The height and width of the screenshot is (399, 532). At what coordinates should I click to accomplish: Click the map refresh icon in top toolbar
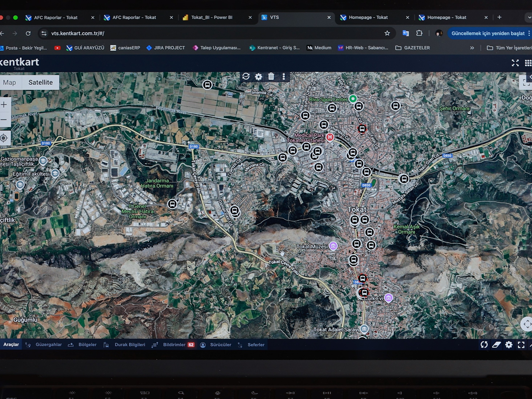click(x=246, y=76)
